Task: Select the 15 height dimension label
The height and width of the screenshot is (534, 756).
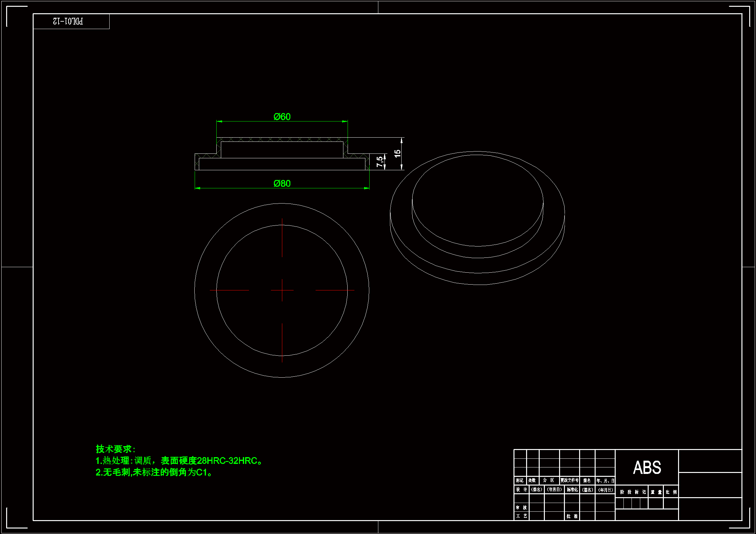Action: (x=397, y=153)
